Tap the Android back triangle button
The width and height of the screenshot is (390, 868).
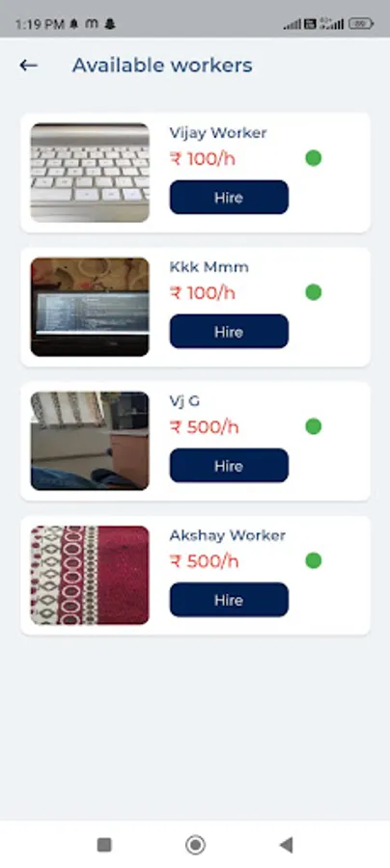click(286, 845)
